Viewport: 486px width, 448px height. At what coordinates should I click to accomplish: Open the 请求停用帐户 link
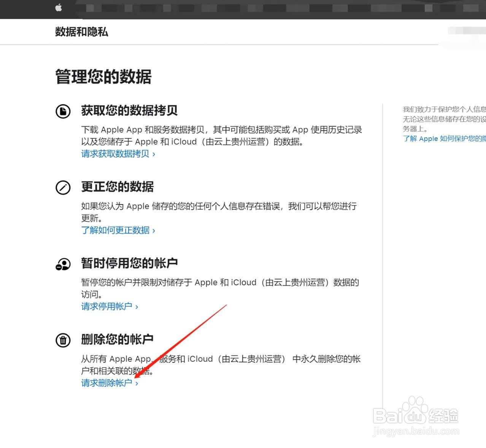tap(110, 306)
